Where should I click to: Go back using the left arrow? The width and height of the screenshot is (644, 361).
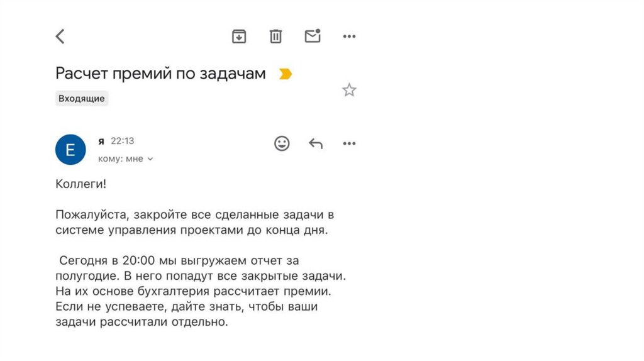[x=60, y=36]
